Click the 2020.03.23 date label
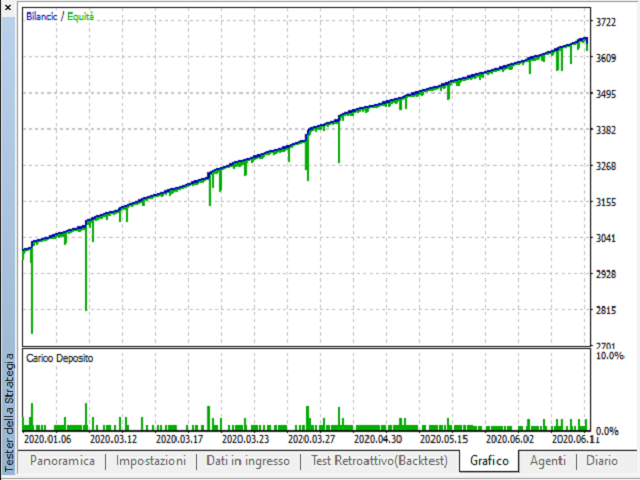Viewport: 640px width, 480px height. tap(246, 440)
